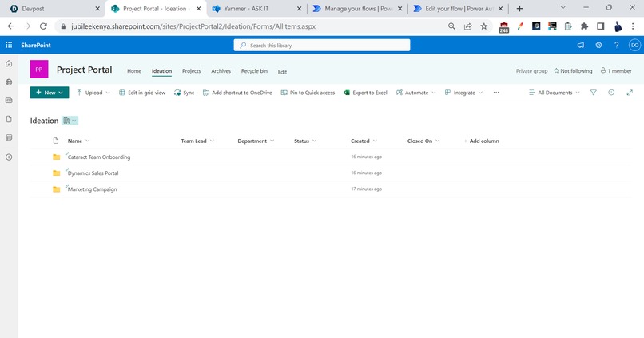This screenshot has height=338, width=644.
Task: Open Chrome extensions puzzle icon
Action: coord(584,26)
